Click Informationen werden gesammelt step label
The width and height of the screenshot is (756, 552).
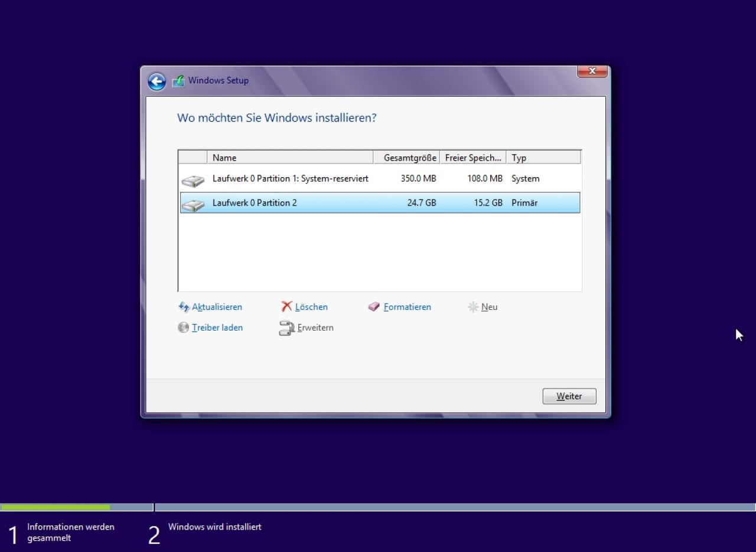click(x=71, y=533)
